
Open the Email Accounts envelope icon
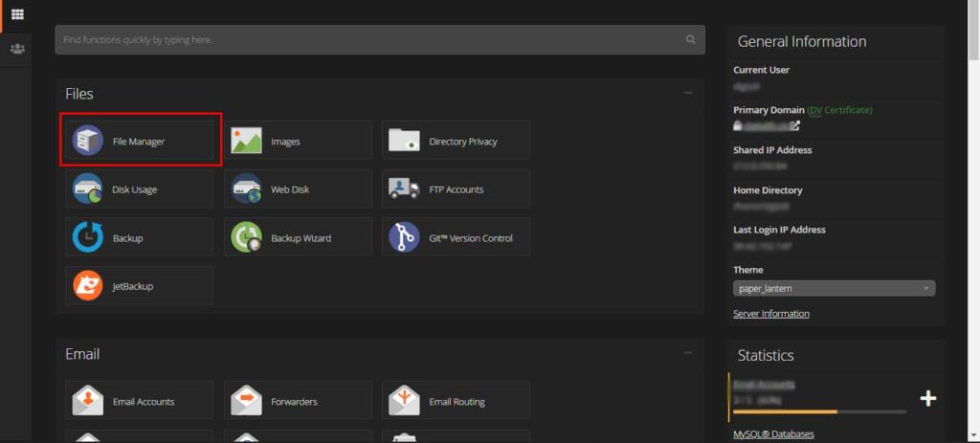click(x=87, y=401)
